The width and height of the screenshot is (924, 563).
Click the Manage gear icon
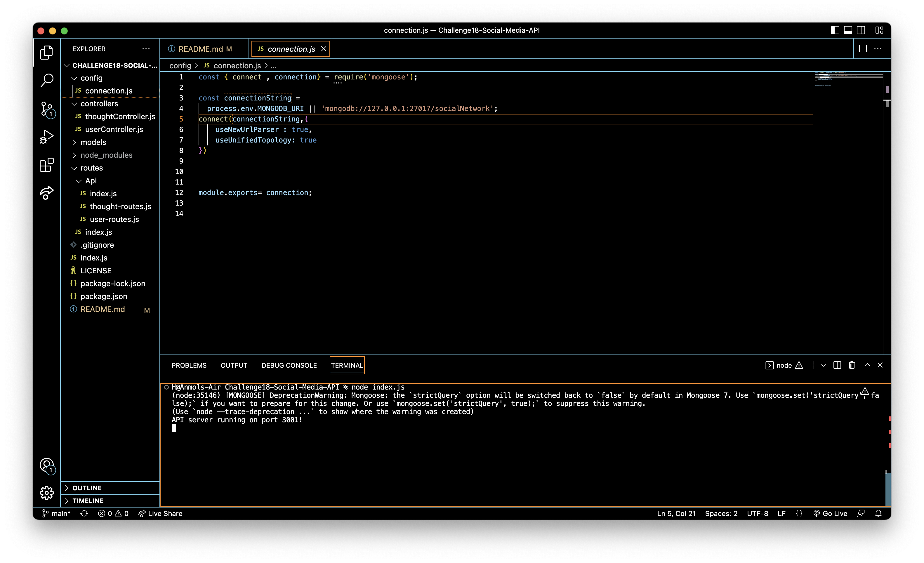tap(46, 493)
